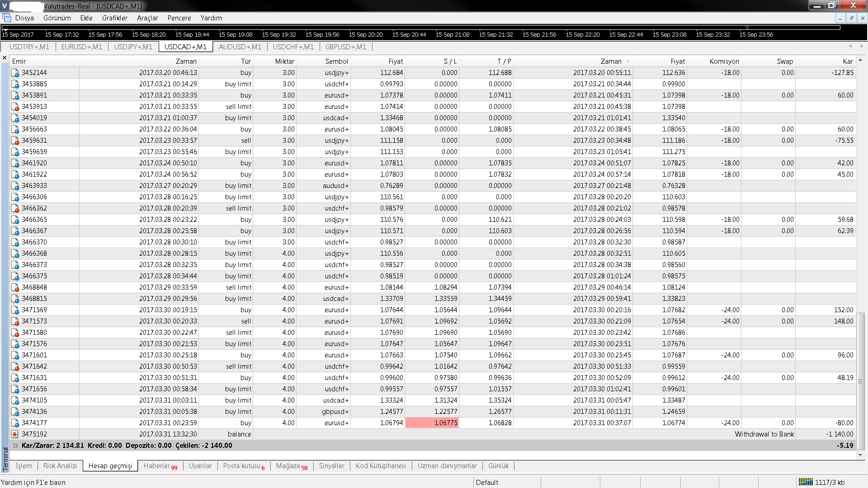Click the Kar/Zarar summary row icon
Viewport: 868px width, 488px height.
pyautogui.click(x=15, y=446)
